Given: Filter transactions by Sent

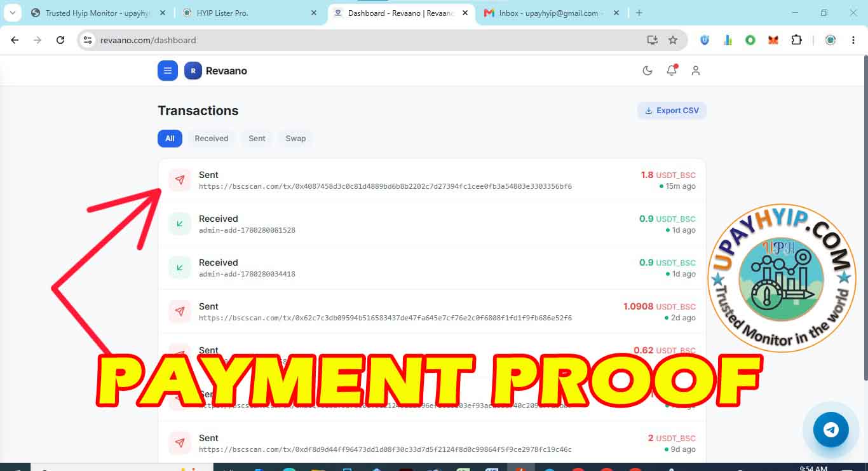Looking at the screenshot, I should pyautogui.click(x=257, y=139).
